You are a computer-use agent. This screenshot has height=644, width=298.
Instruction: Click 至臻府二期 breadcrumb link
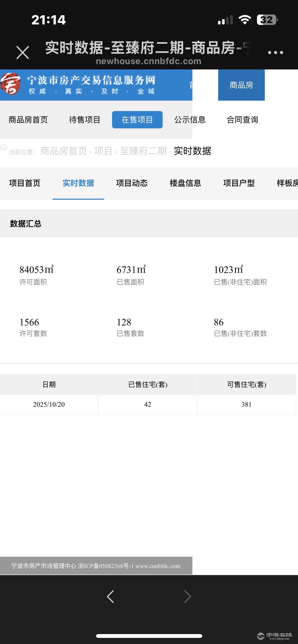tap(143, 151)
